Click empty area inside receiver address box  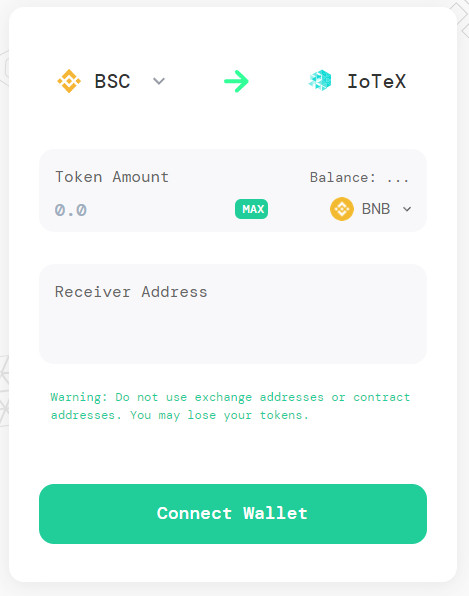coord(233,331)
